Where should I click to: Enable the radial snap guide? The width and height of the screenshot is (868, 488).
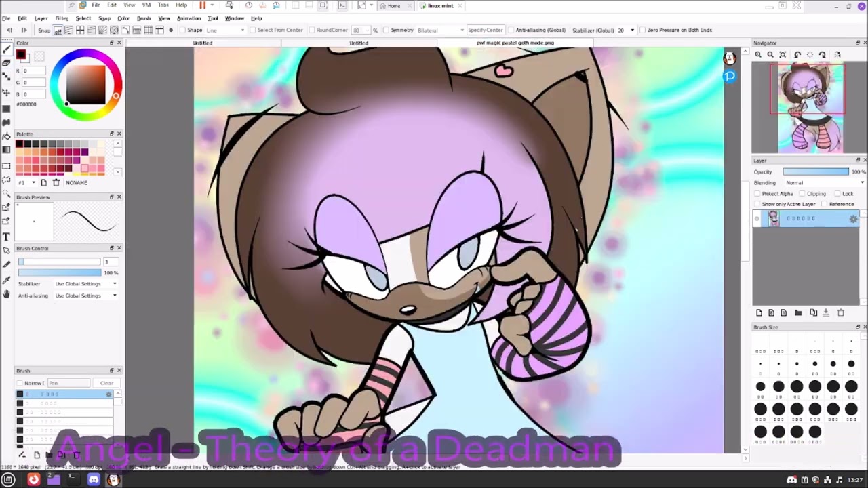click(x=102, y=30)
